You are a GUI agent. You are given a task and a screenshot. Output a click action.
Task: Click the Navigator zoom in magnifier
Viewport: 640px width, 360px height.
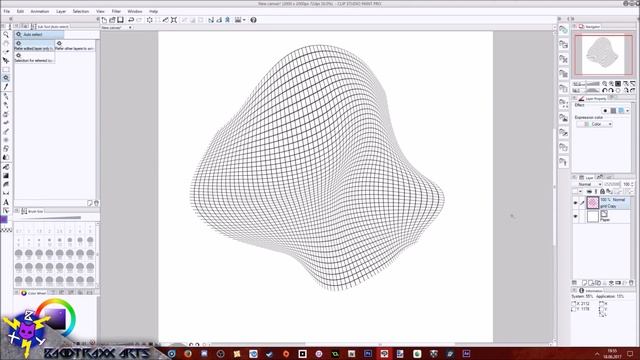(x=611, y=84)
